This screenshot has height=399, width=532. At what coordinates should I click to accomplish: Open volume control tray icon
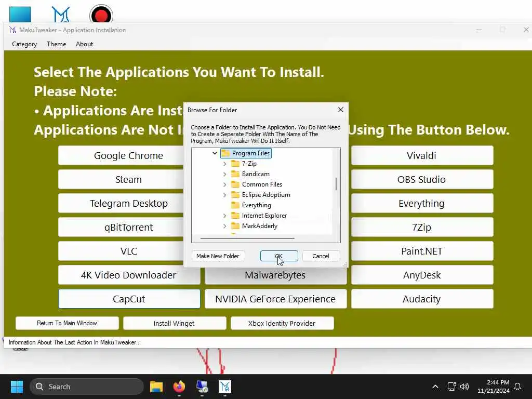(x=464, y=387)
